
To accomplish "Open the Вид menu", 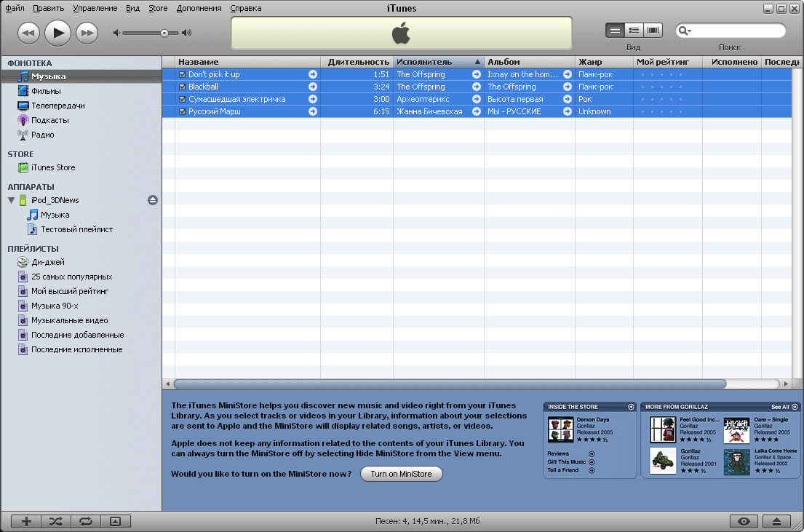I will [x=133, y=8].
